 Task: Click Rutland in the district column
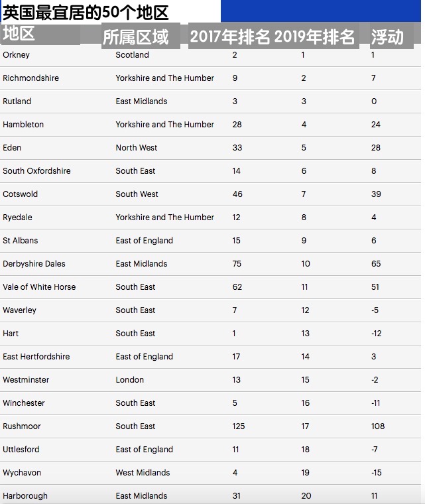pos(17,101)
